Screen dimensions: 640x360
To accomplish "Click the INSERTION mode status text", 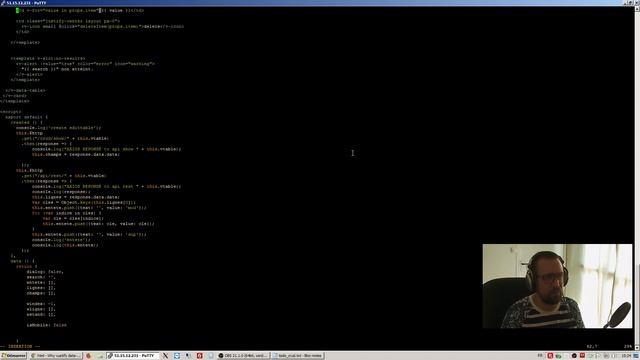I will coord(20,346).
